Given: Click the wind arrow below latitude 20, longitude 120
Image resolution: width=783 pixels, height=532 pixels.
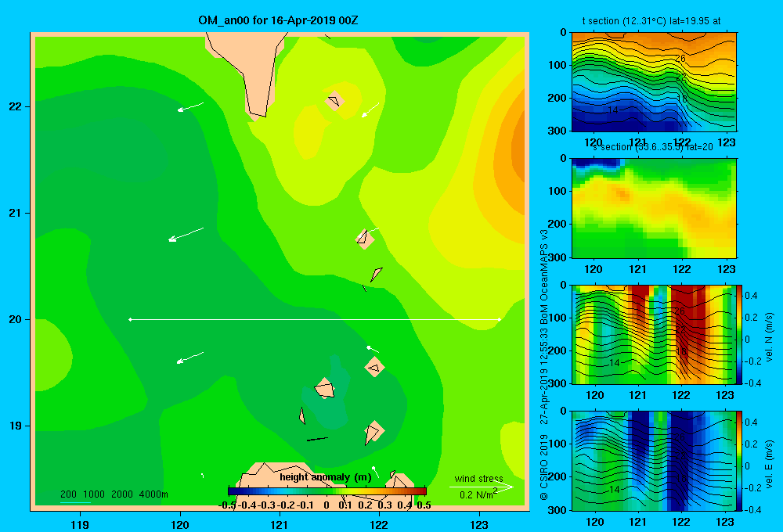Looking at the screenshot, I should pyautogui.click(x=190, y=358).
